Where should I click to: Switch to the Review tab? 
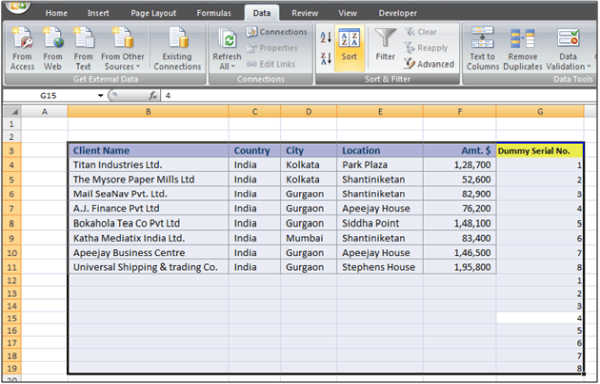[305, 13]
